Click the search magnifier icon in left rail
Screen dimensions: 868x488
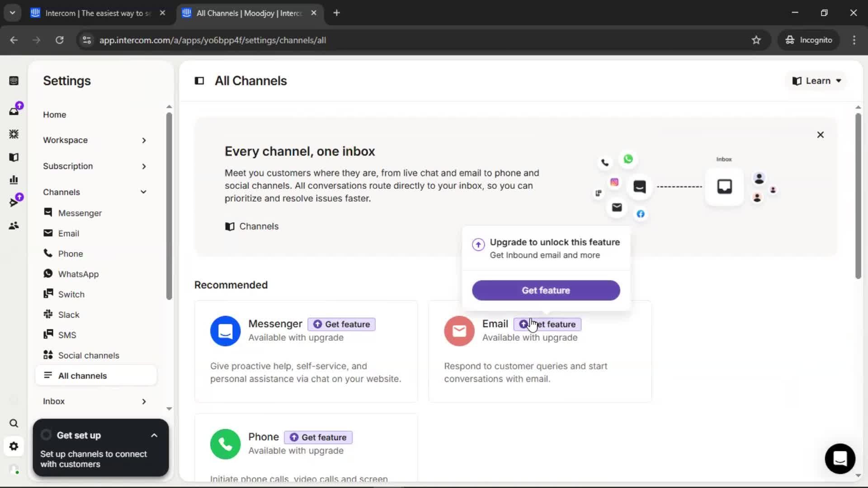[14, 423]
